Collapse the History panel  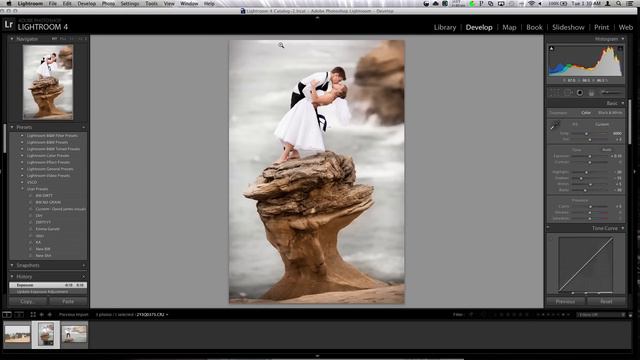click(12, 276)
